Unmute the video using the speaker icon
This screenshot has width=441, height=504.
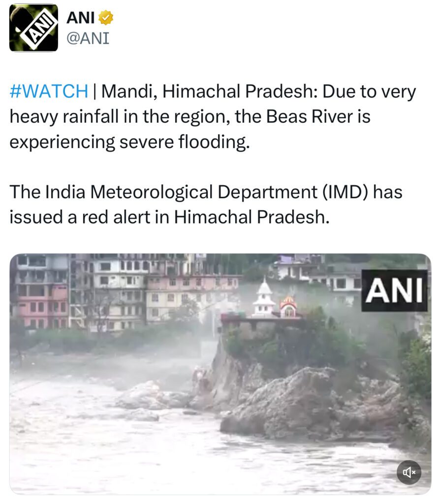[x=409, y=472]
